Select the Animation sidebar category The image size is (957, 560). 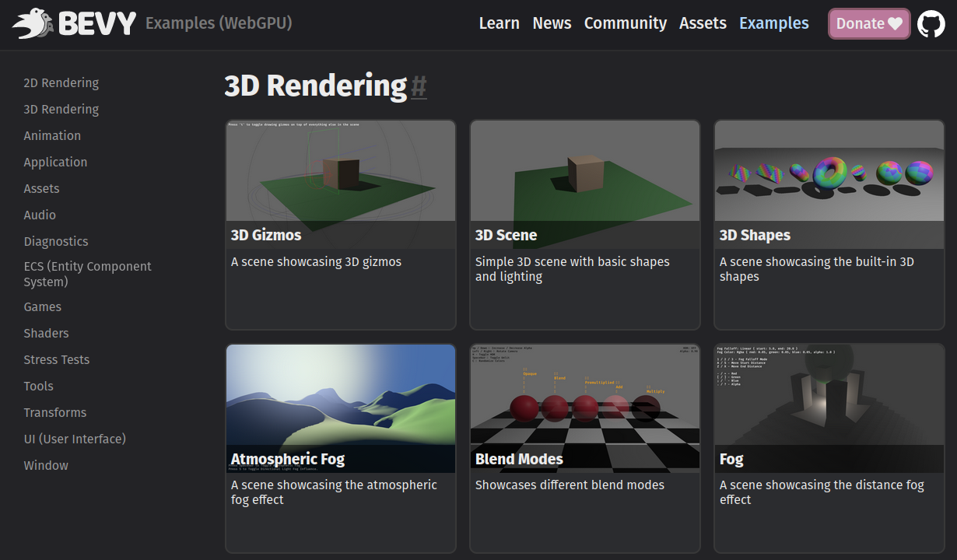click(x=52, y=135)
